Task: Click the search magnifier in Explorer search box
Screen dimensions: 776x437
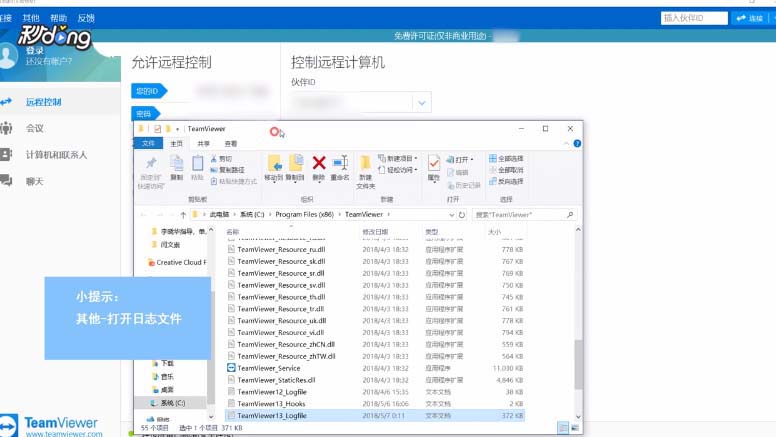Action: (570, 215)
